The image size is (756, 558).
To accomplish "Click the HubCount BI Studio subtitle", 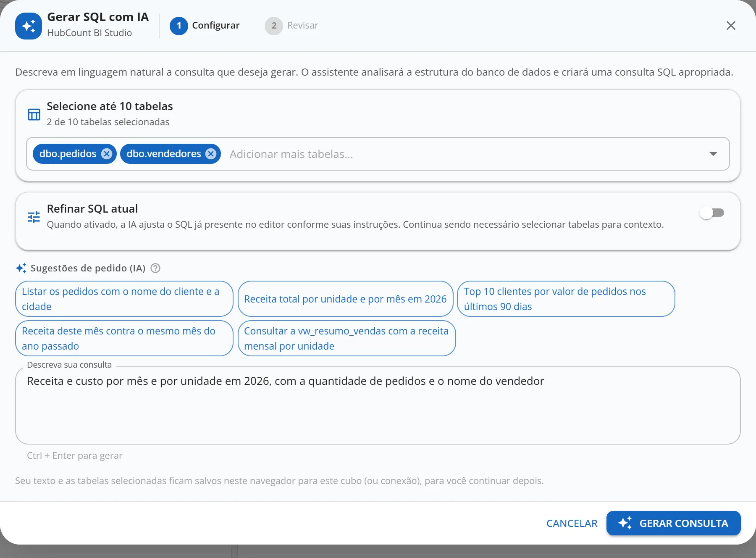I will click(x=89, y=33).
